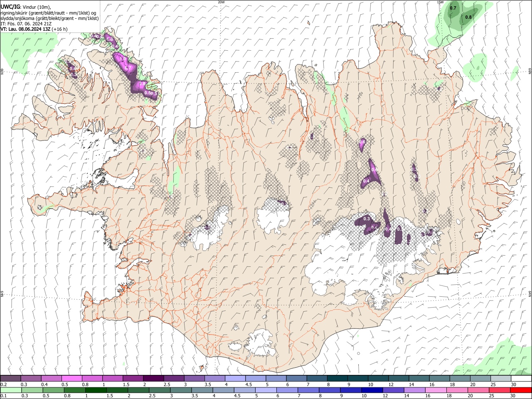Viewport: 532px width, 399px height.
Task: Click the bold UWC/IG title text
Action: click(10, 7)
